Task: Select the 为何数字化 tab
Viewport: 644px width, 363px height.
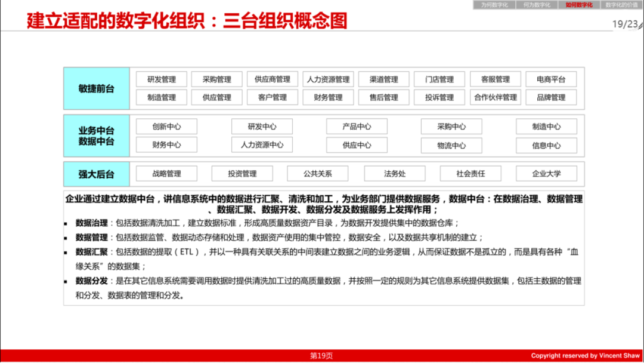Action: click(x=494, y=5)
